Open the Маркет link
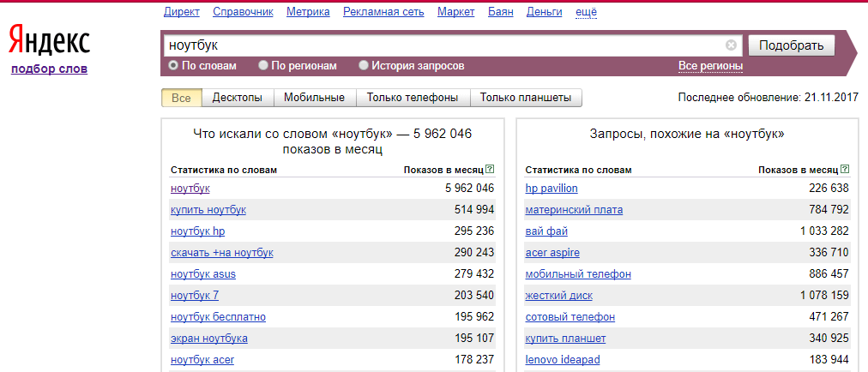Image resolution: width=868 pixels, height=372 pixels. (456, 12)
